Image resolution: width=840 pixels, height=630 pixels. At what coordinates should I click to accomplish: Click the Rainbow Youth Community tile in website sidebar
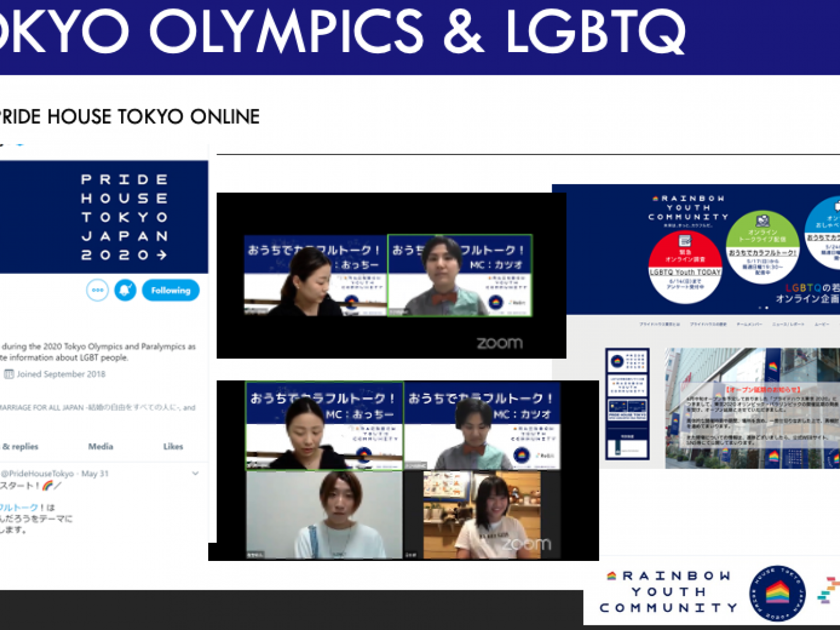627,385
